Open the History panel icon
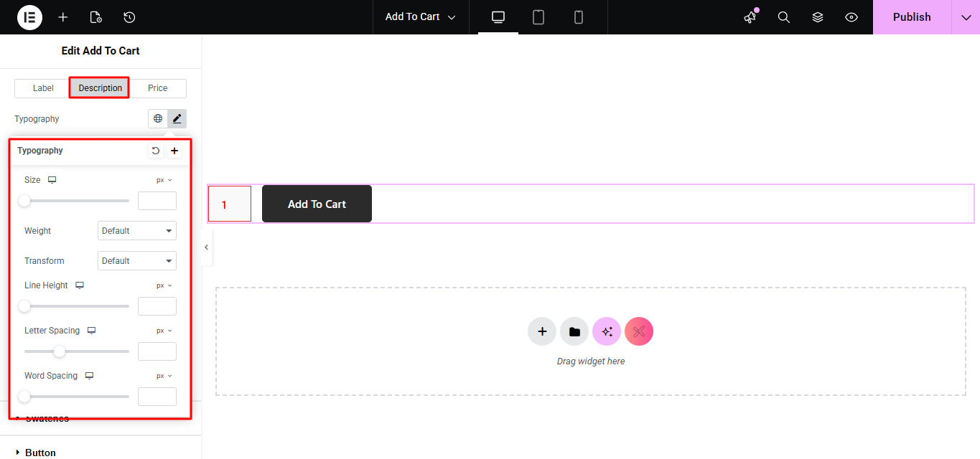The width and height of the screenshot is (980, 459). pos(129,17)
